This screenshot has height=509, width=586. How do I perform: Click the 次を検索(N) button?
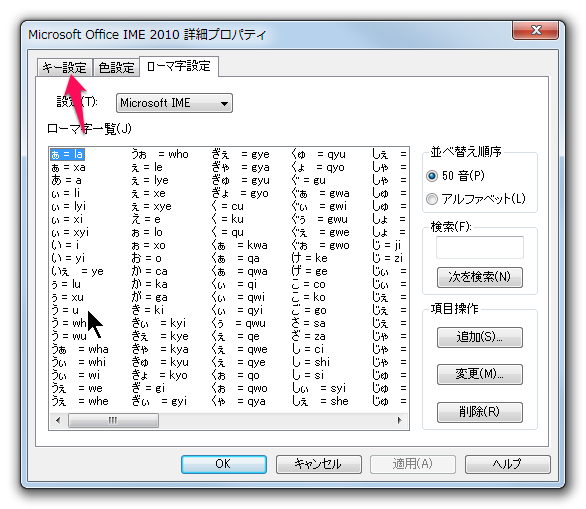click(479, 277)
